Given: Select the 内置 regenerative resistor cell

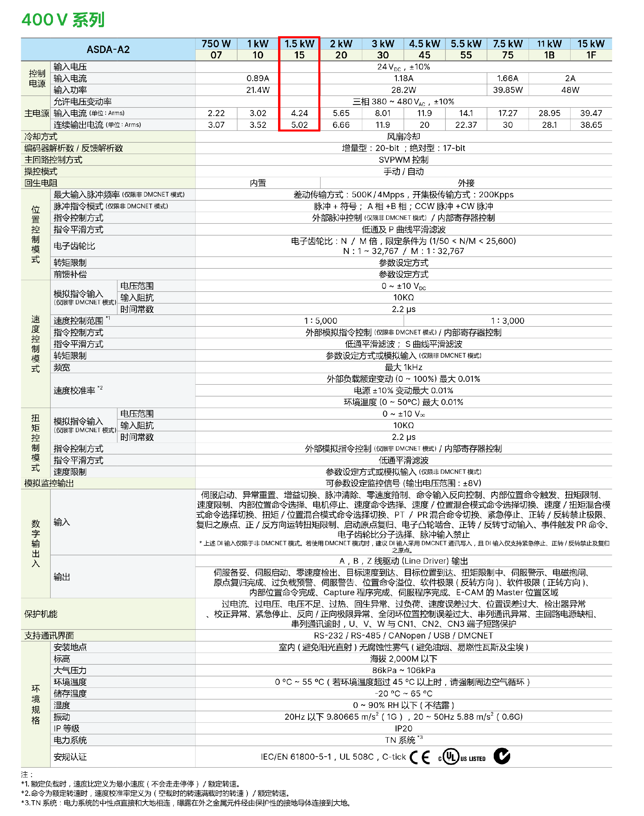Looking at the screenshot, I should [x=258, y=183].
